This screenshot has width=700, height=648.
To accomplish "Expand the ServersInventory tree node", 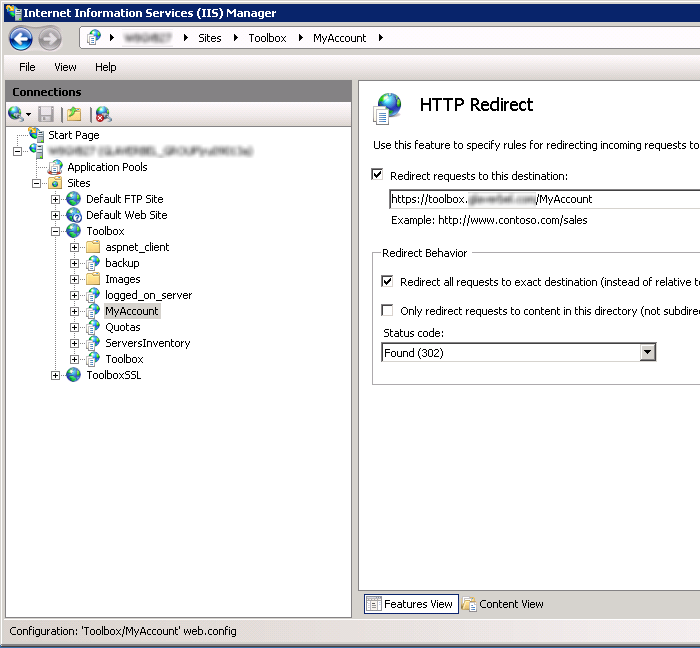I will 75,343.
